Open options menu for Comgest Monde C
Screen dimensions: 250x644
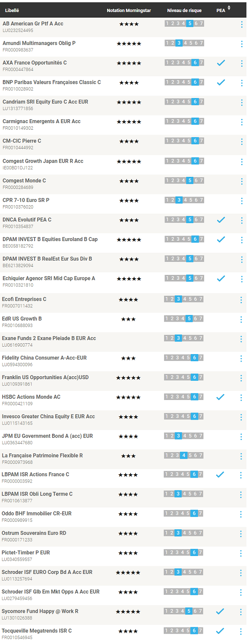click(x=242, y=181)
